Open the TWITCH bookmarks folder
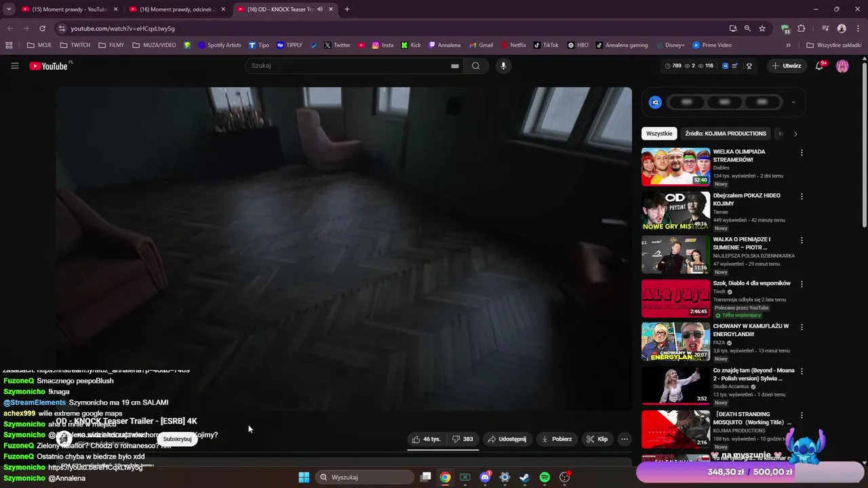This screenshot has width=868, height=488. pyautogui.click(x=75, y=45)
